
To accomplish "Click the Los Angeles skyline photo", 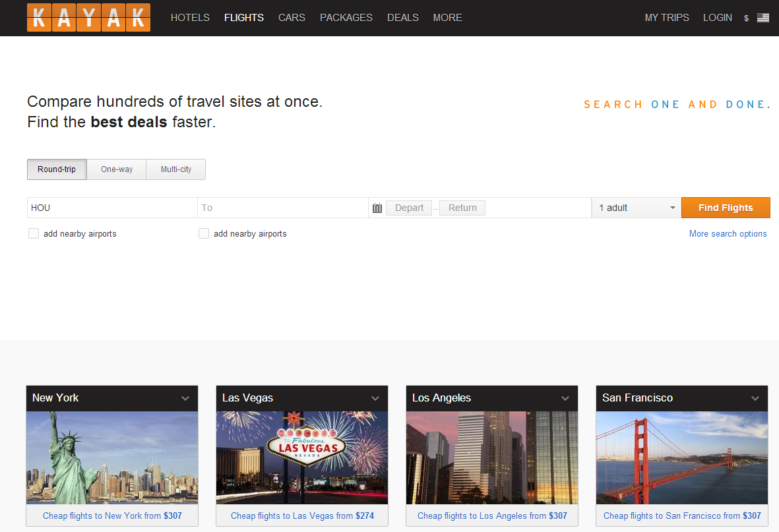I will [492, 458].
